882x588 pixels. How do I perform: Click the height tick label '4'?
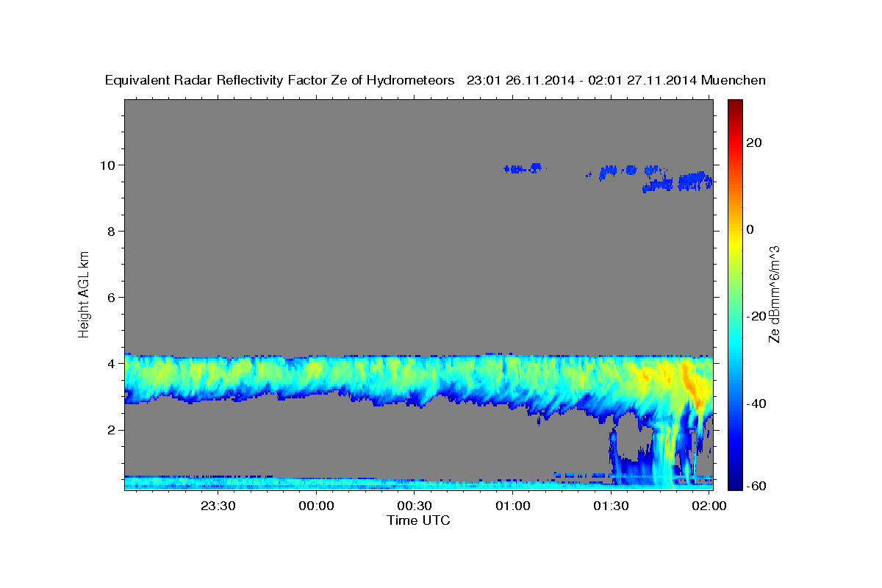(112, 363)
